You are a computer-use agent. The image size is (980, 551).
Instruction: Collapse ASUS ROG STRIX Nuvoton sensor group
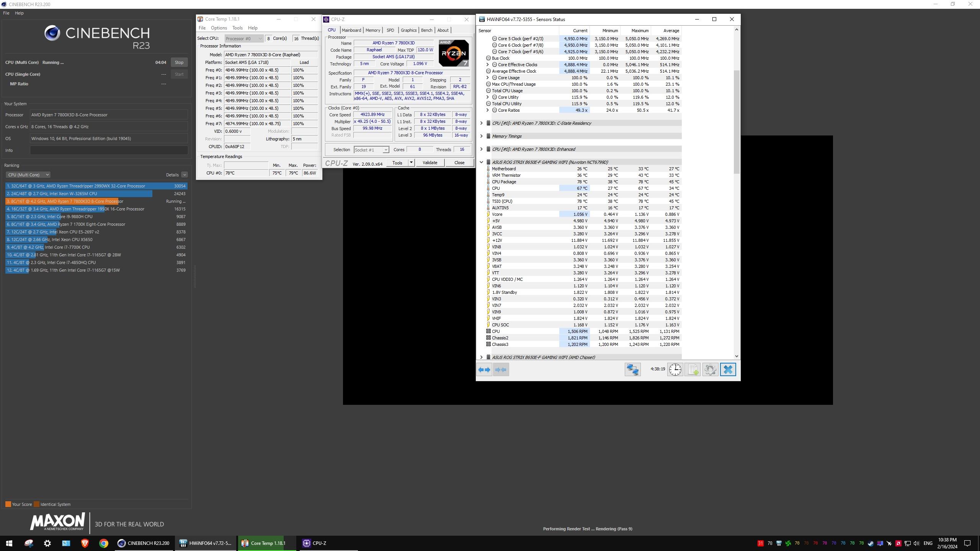481,162
